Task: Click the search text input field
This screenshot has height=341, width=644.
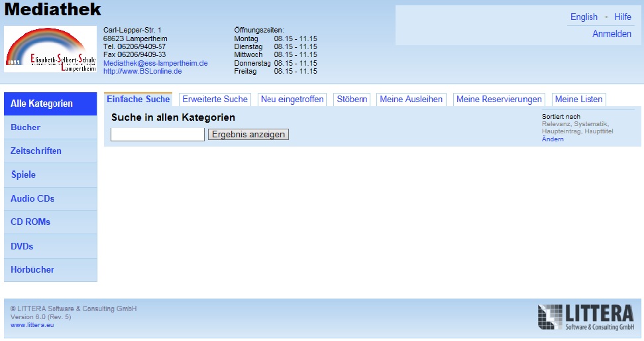Action: click(157, 135)
